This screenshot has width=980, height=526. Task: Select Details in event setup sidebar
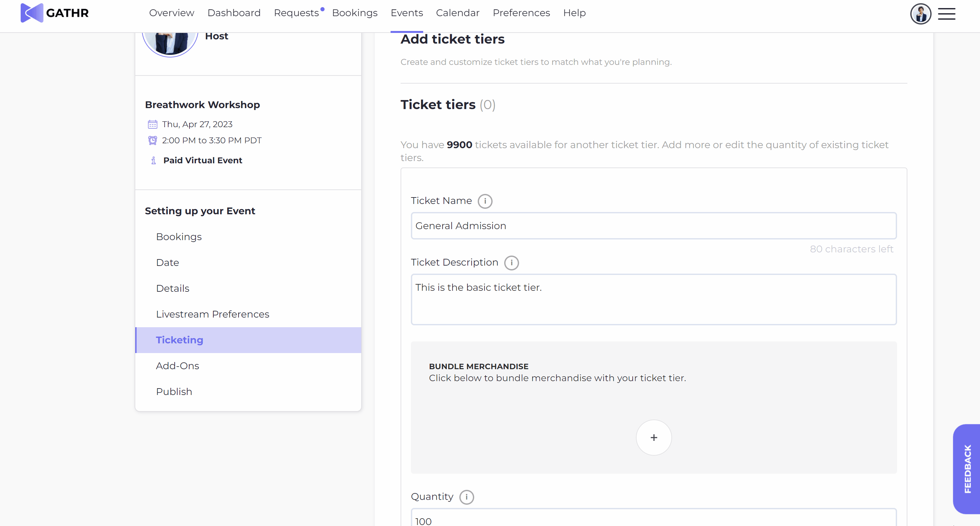pos(248,288)
